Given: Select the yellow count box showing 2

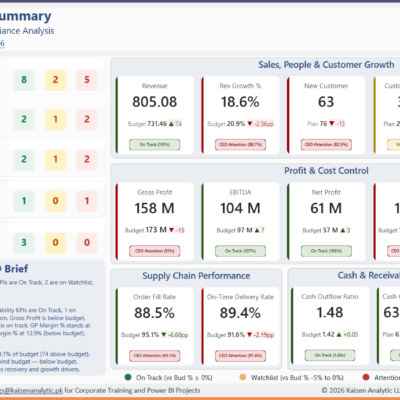Looking at the screenshot, I should click(55, 80).
